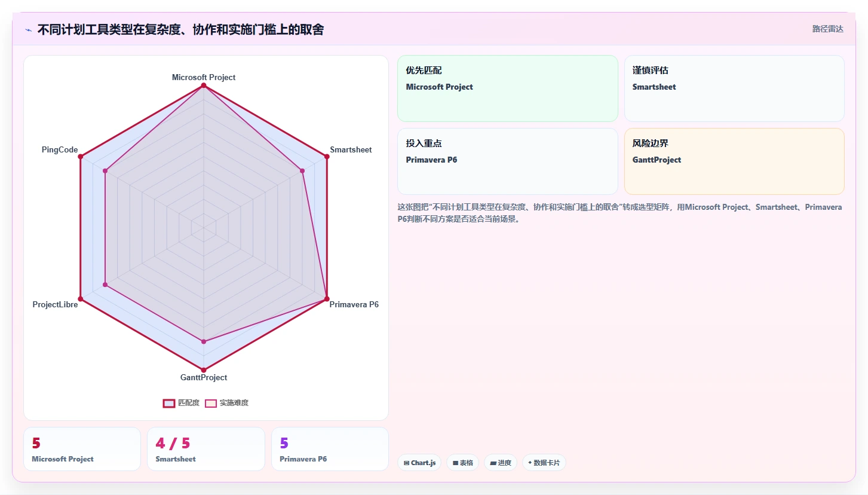Click the inner 实施难度 point on PingCode axis
This screenshot has width=868, height=495.
(x=105, y=171)
